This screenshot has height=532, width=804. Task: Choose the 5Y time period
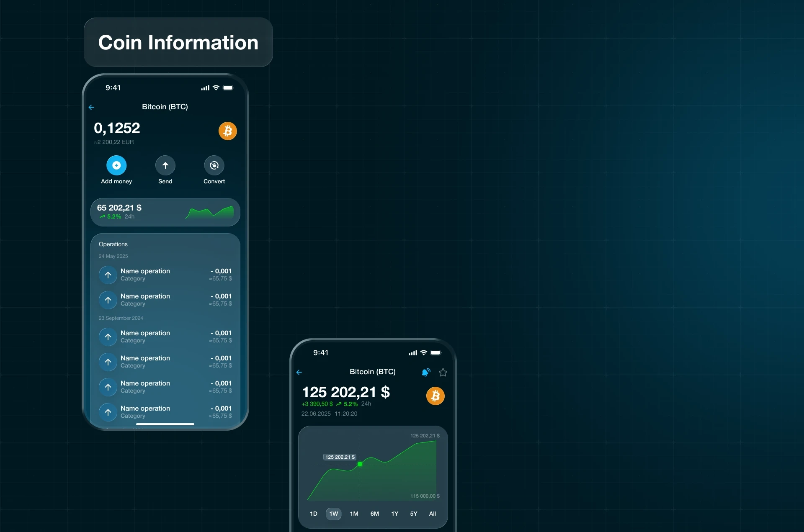(414, 514)
